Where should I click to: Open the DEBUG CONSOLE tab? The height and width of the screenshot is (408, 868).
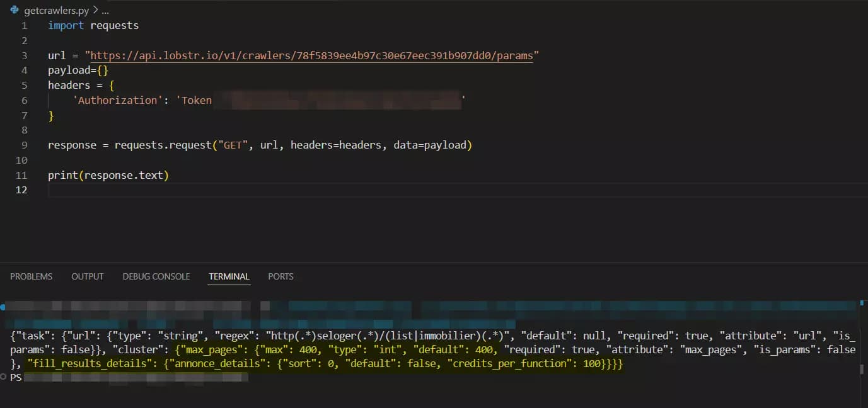tap(156, 276)
